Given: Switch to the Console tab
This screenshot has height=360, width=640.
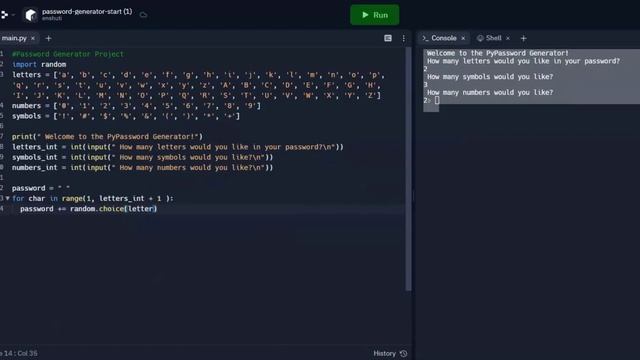Looking at the screenshot, I should [x=443, y=38].
